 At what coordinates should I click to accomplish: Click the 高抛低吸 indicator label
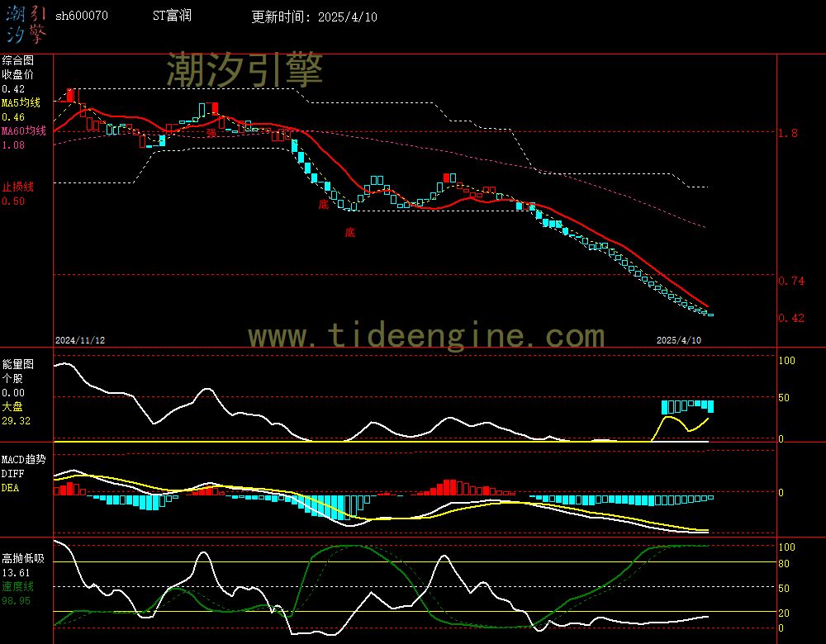tap(22, 558)
